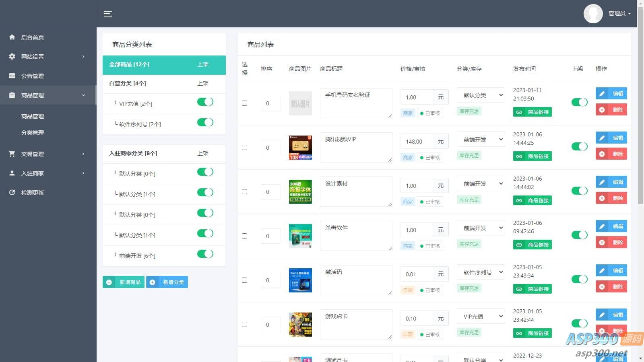The image size is (644, 362).
Task: Click the shopping cart icon for 交易管理
Action: click(12, 154)
